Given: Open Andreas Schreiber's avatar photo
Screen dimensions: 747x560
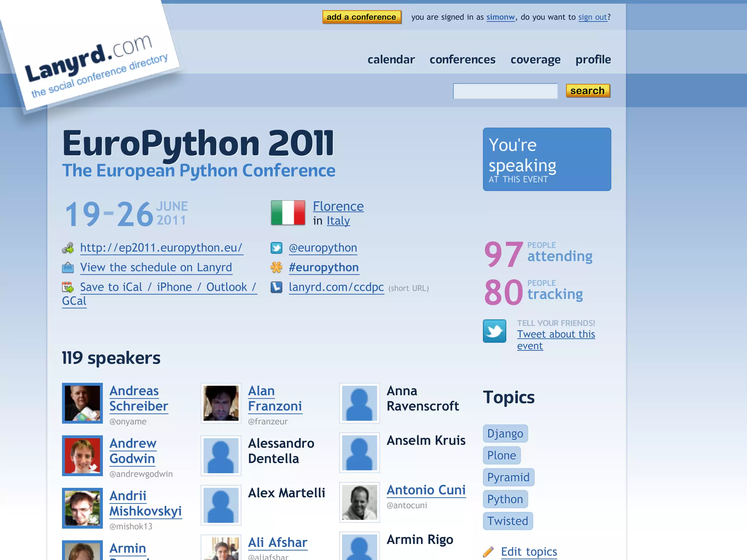Looking at the screenshot, I should coord(82,403).
